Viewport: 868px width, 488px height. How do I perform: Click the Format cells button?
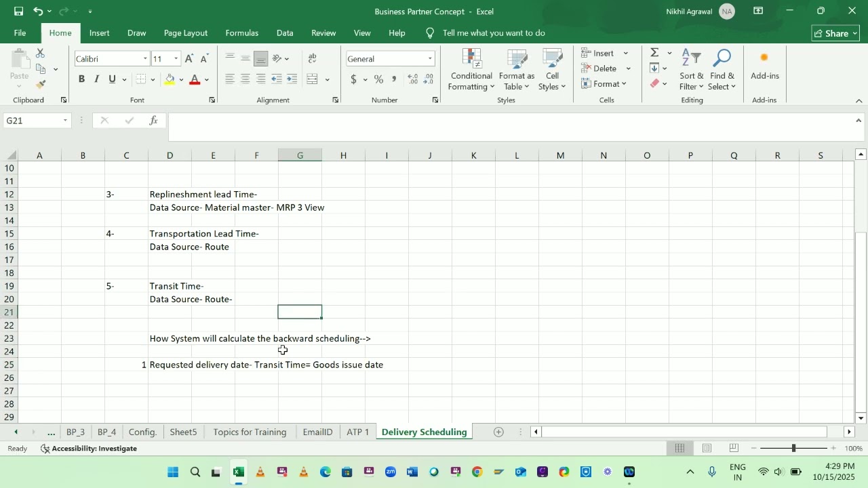click(x=605, y=84)
